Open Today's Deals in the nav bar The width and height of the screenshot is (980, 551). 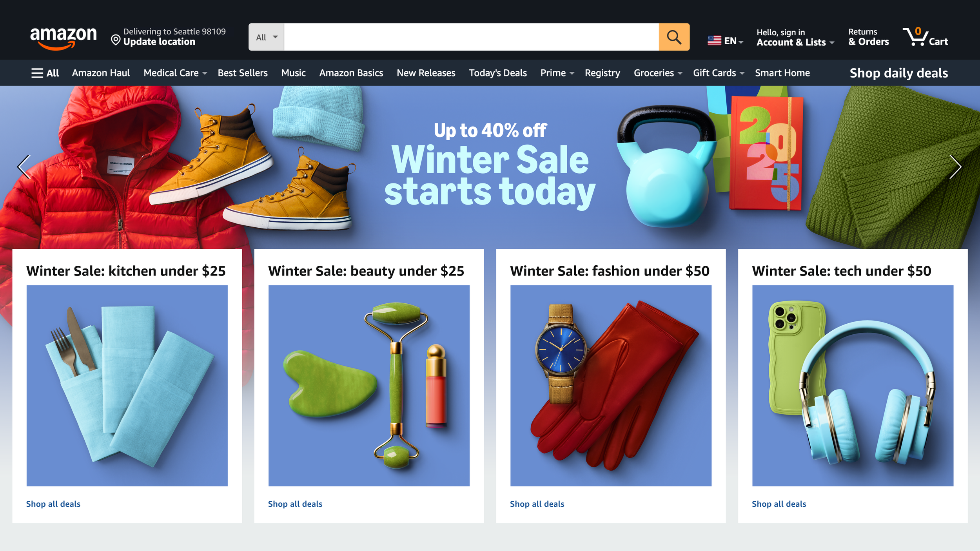tap(497, 73)
